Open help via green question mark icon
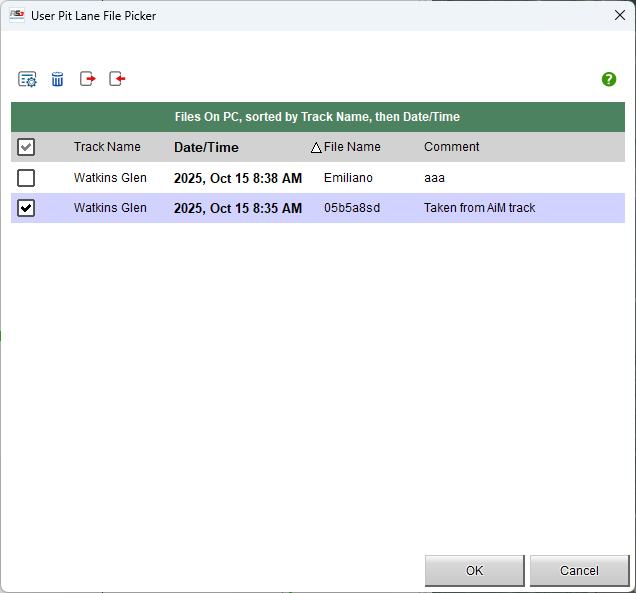 point(609,79)
